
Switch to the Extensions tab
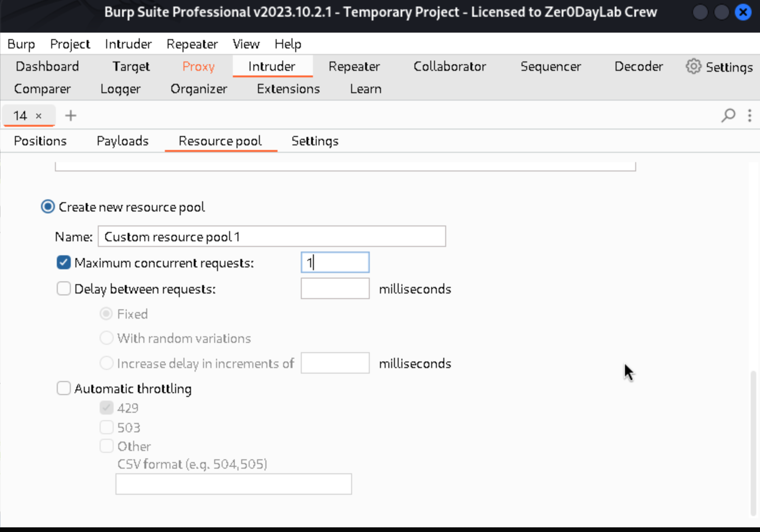coord(288,89)
